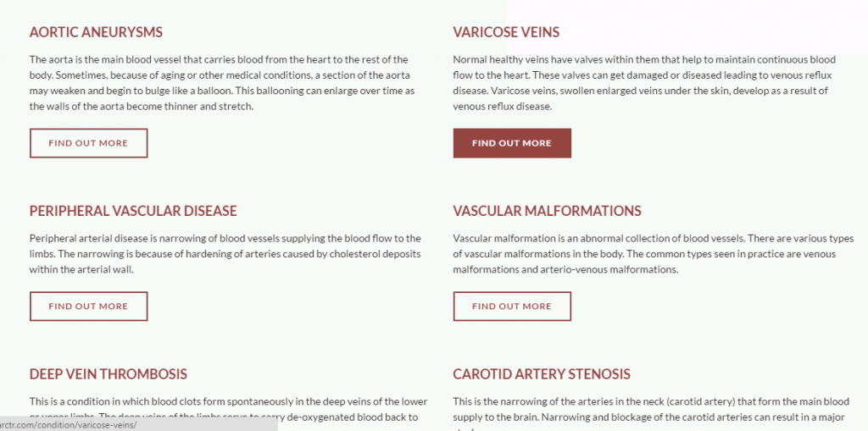Click Find Out More under Aortic Aneurysms
Image resolution: width=868 pixels, height=431 pixels.
click(x=88, y=143)
